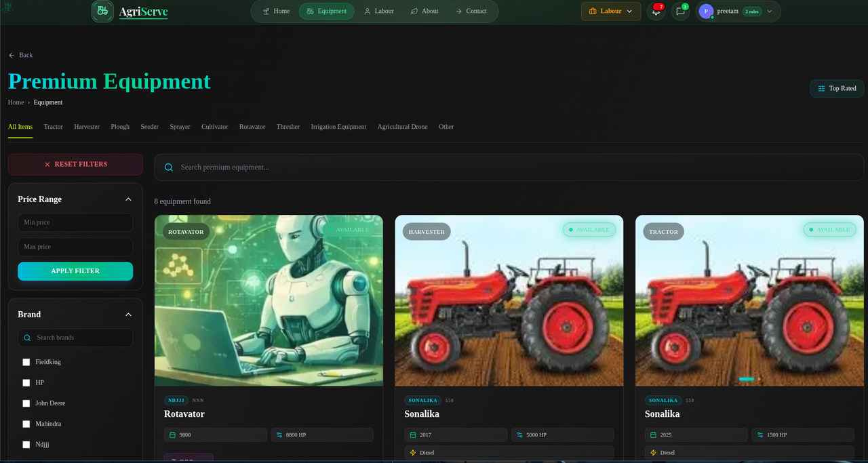Click the Reset Filters button

pos(75,165)
